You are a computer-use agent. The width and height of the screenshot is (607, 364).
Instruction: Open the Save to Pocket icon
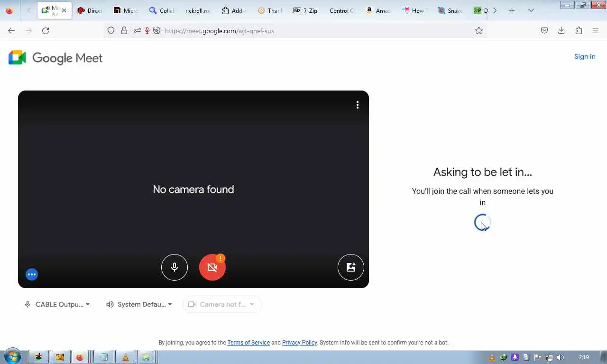544,31
